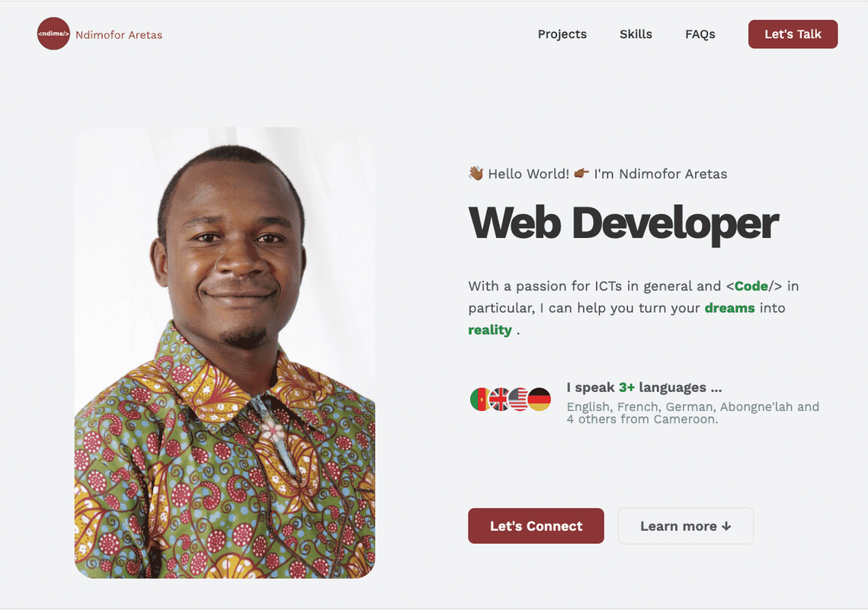The width and height of the screenshot is (868, 610).
Task: Open the Projects menu item
Action: [562, 34]
